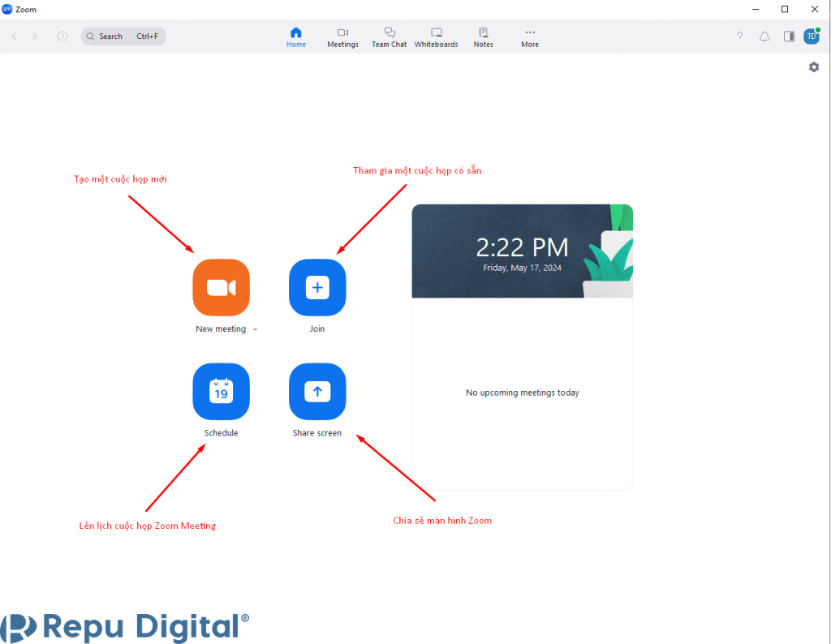Viewport: 831px width, 644px height.
Task: Open the Team Chat tab
Action: click(x=389, y=37)
